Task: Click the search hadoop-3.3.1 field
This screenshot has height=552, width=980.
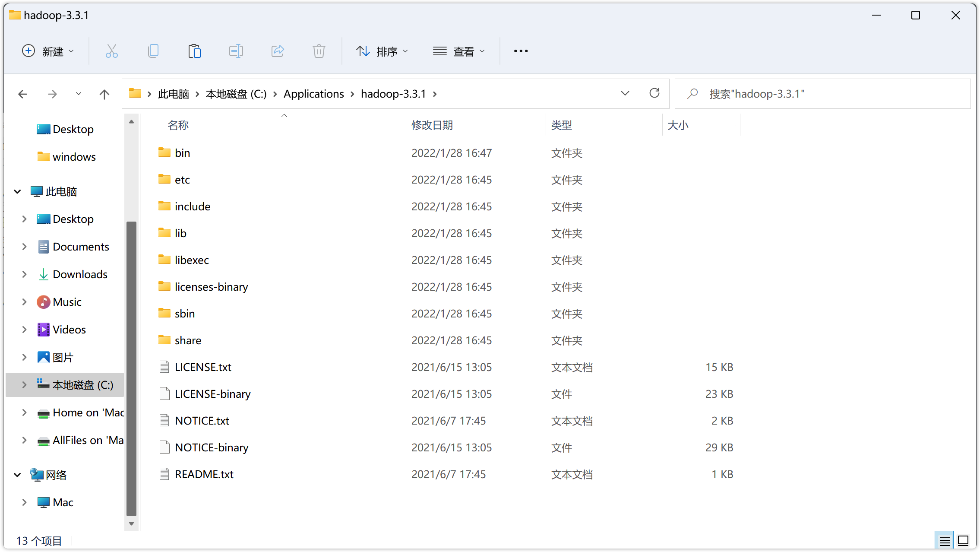Action: (x=829, y=94)
